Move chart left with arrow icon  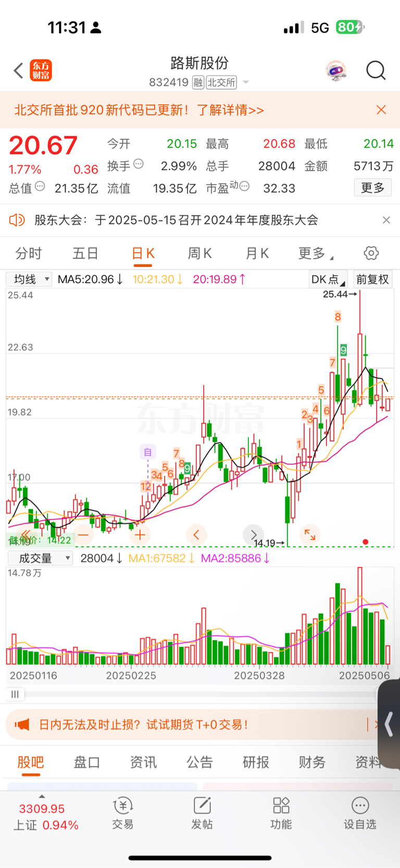pyautogui.click(x=196, y=534)
